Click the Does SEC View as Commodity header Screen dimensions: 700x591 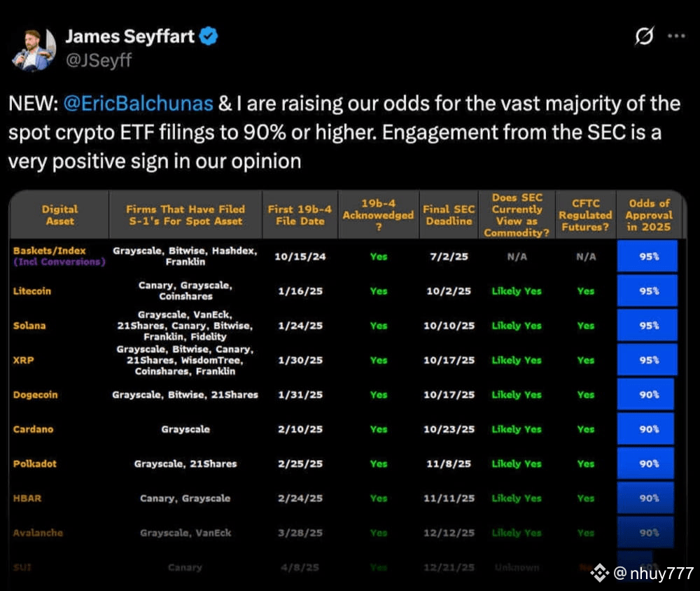pos(517,215)
